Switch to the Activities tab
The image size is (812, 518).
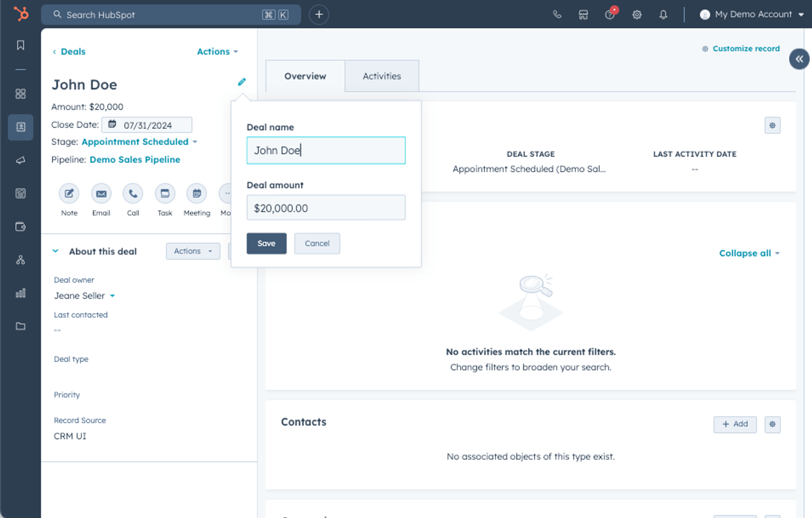(382, 76)
